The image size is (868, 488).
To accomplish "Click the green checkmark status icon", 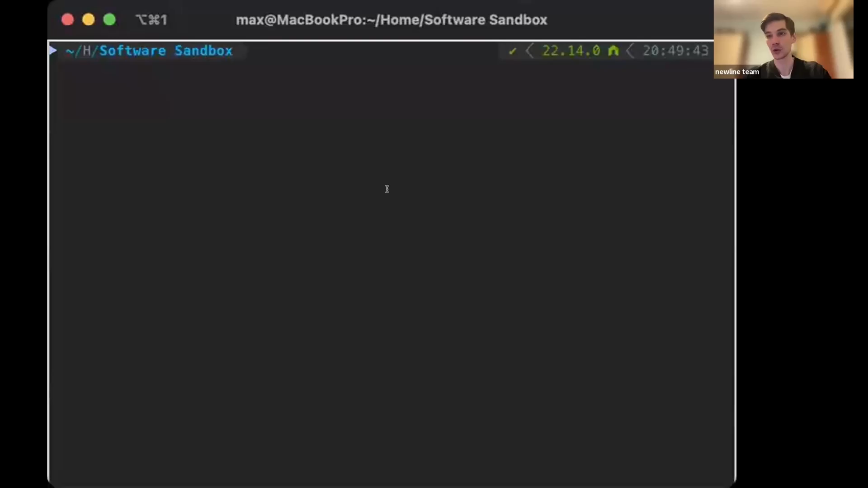I will click(x=512, y=51).
